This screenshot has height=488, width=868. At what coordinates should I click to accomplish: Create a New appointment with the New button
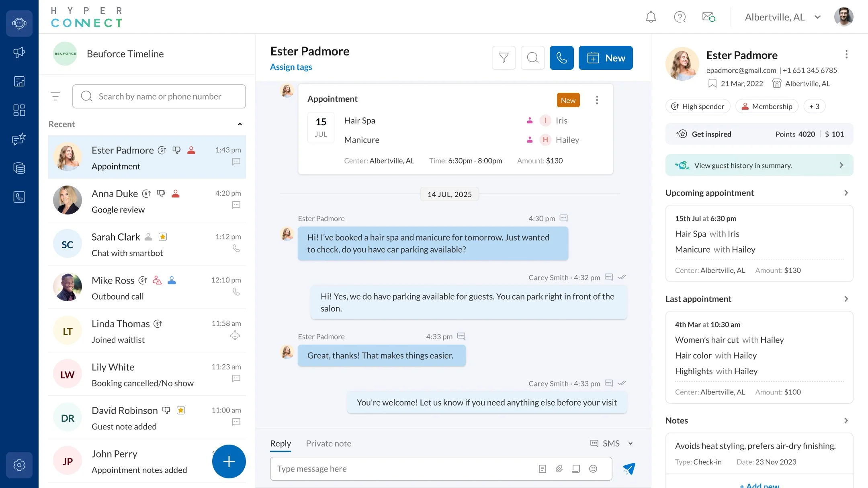tap(606, 57)
